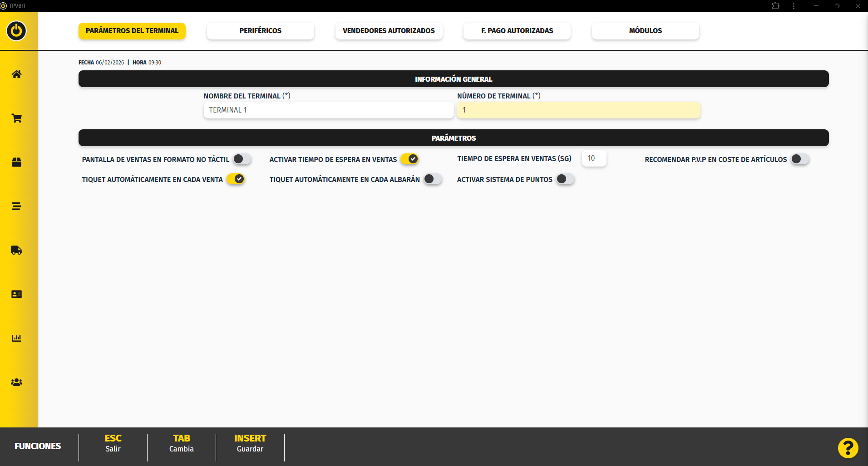Click the ID card sidebar icon
Image resolution: width=868 pixels, height=466 pixels.
tap(16, 294)
